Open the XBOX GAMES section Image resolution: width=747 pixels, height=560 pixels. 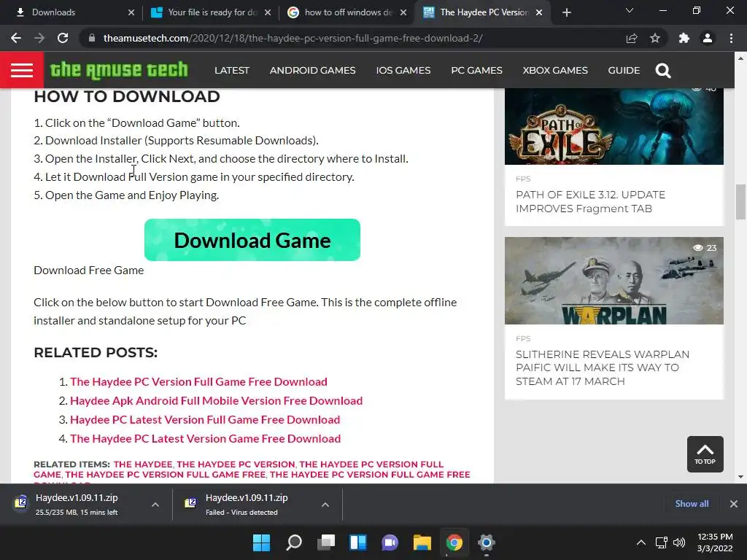(x=555, y=71)
